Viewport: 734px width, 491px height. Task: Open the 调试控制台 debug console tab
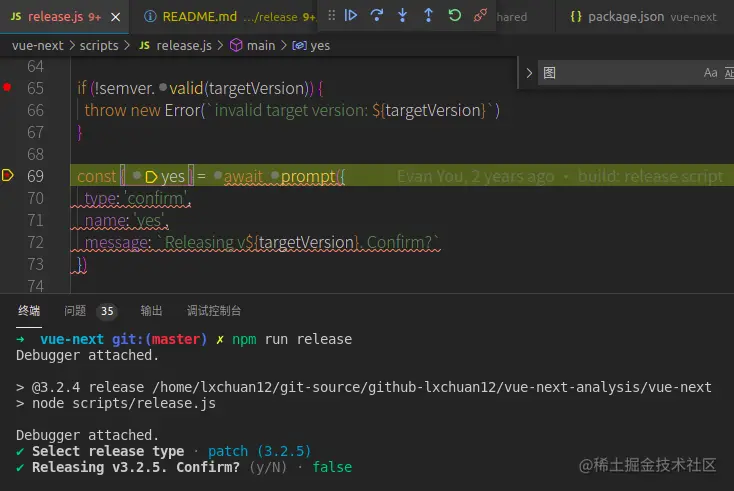point(214,311)
